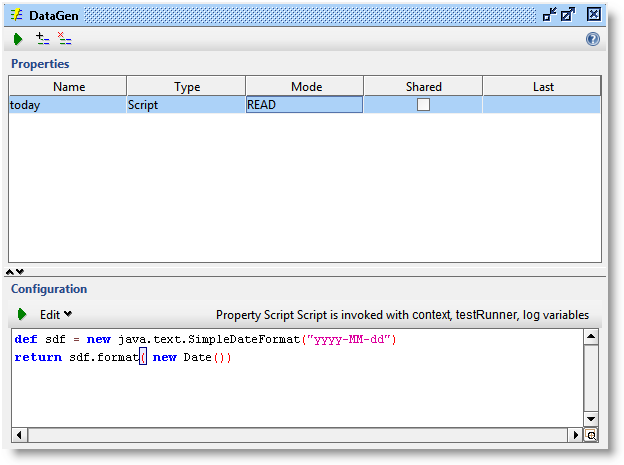624x465 pixels.
Task: Click the def keyword in script
Action: click(x=26, y=340)
